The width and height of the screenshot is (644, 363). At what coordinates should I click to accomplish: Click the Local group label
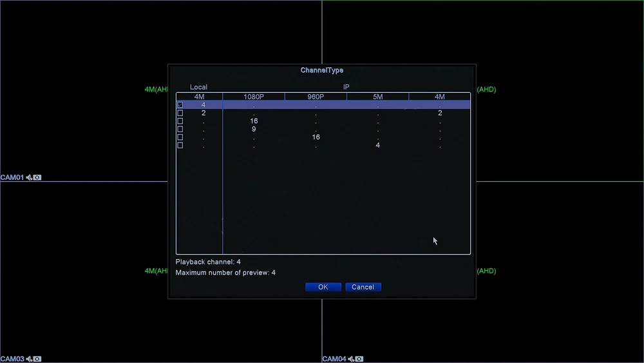(198, 87)
